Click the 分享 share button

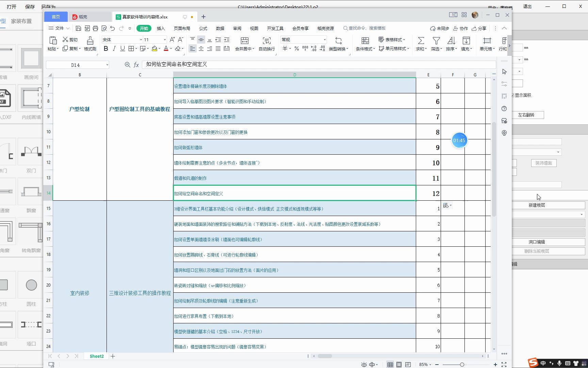479,28
